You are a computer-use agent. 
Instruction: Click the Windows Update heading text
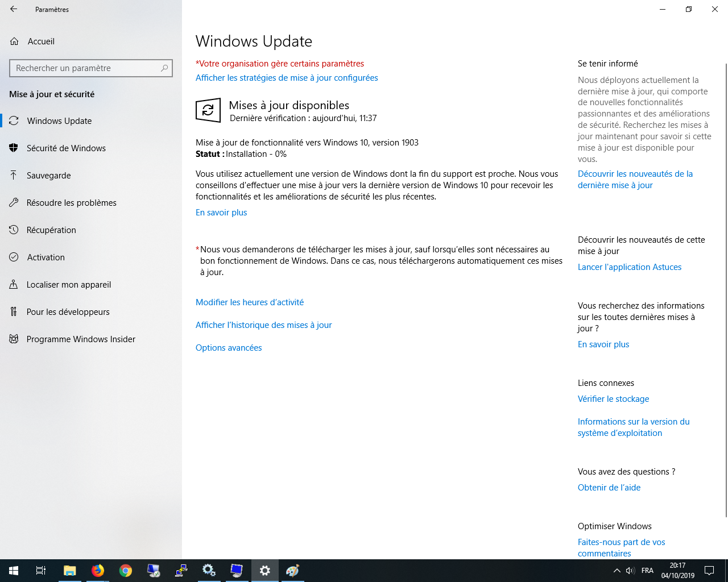click(254, 41)
